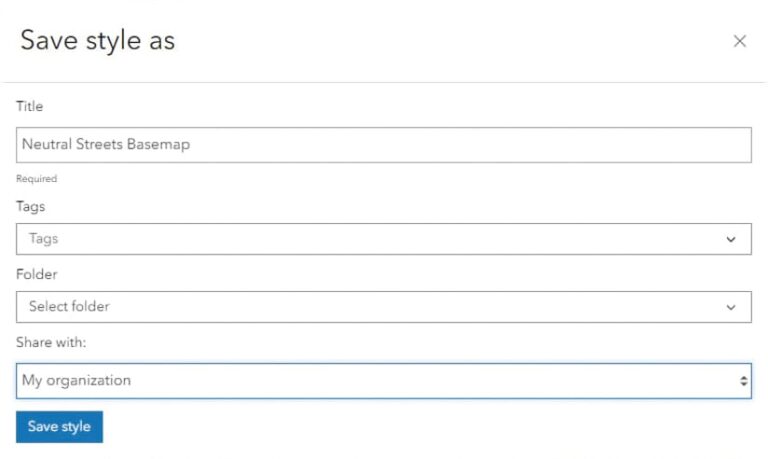Image resolution: width=768 pixels, height=459 pixels.
Task: Click the Required hint under Title
Action: pos(37,179)
